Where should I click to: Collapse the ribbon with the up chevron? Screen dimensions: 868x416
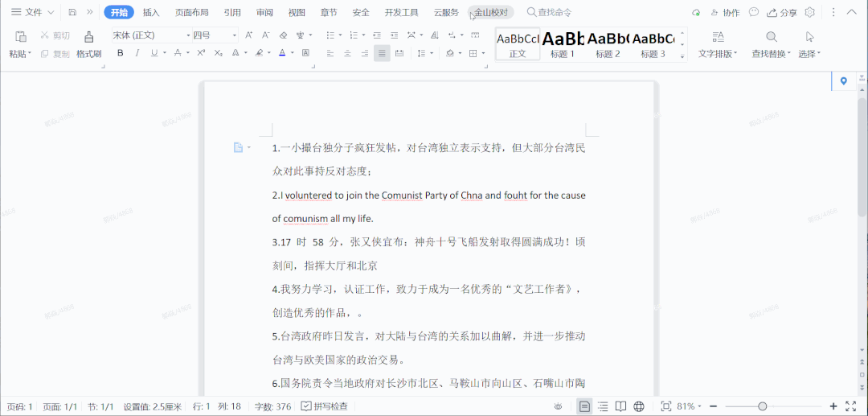[x=852, y=12]
